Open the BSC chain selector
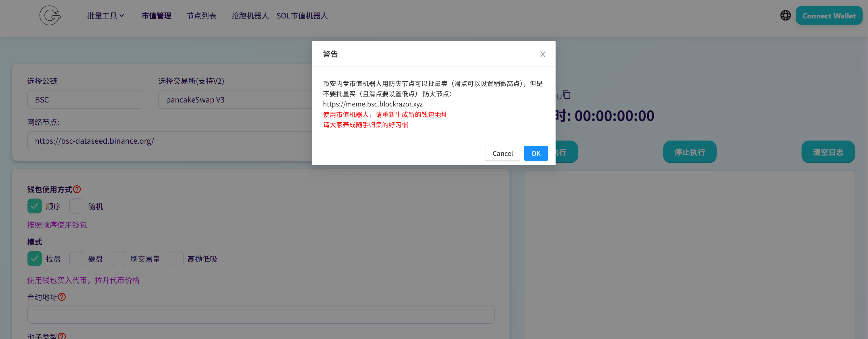The height and width of the screenshot is (339, 868). (85, 100)
